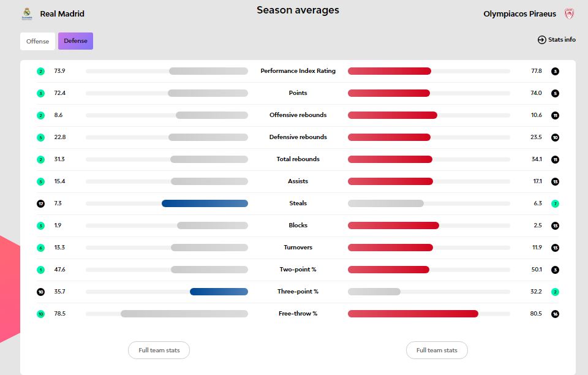Click the Real Madrid team name

[62, 13]
